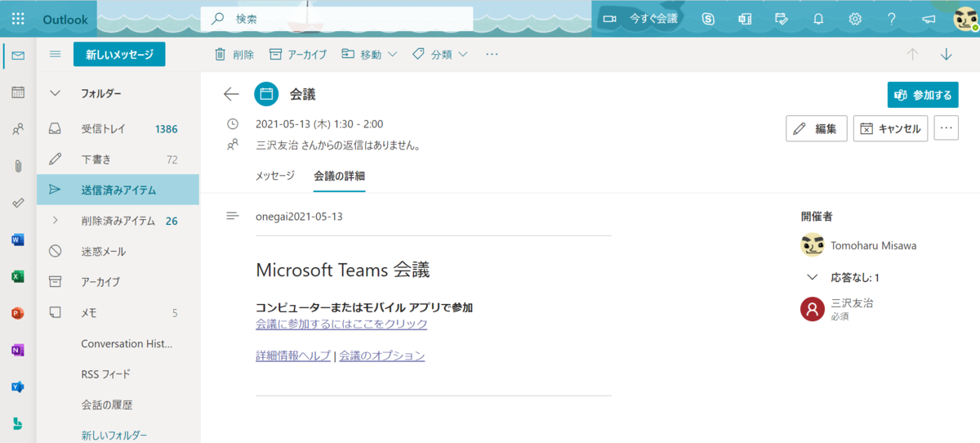Open the app launcher waffle icon
The width and height of the screenshot is (980, 443).
pyautogui.click(x=18, y=18)
